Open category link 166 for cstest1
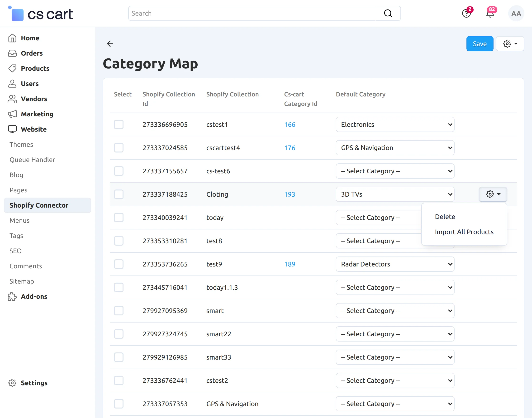Viewport: 532px width, 418px height. (x=290, y=124)
